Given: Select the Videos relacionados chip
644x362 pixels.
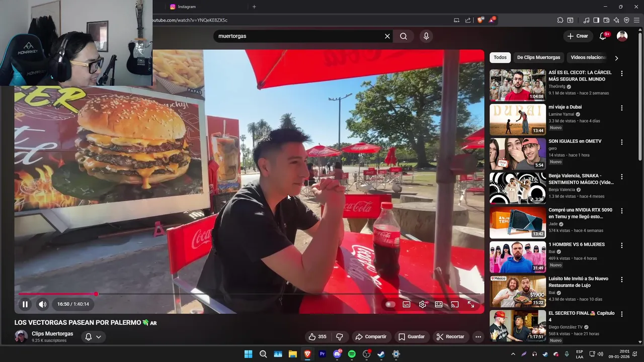Looking at the screenshot, I should click(588, 57).
